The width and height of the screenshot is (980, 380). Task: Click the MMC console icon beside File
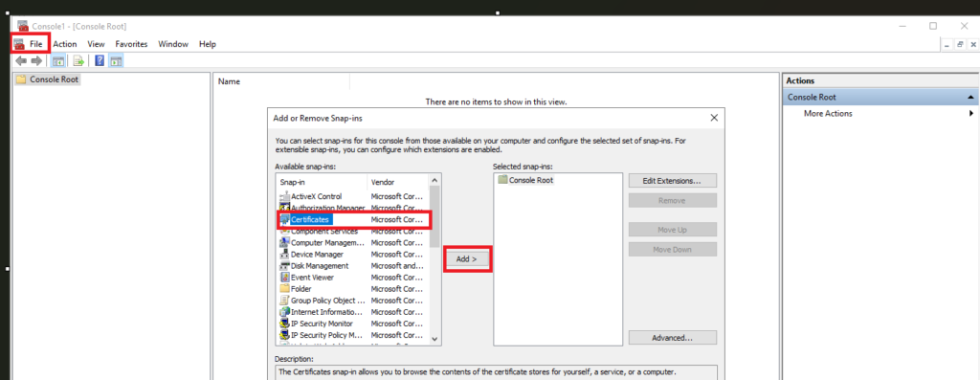19,44
